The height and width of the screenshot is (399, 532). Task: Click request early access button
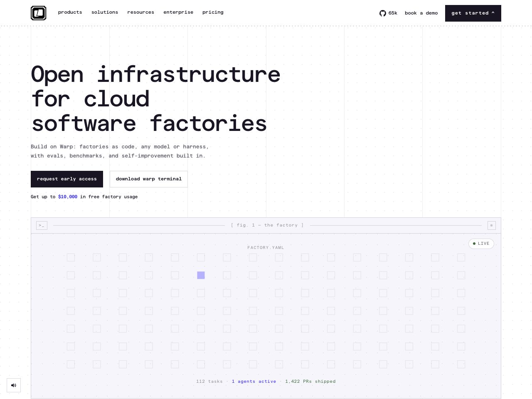click(x=67, y=179)
